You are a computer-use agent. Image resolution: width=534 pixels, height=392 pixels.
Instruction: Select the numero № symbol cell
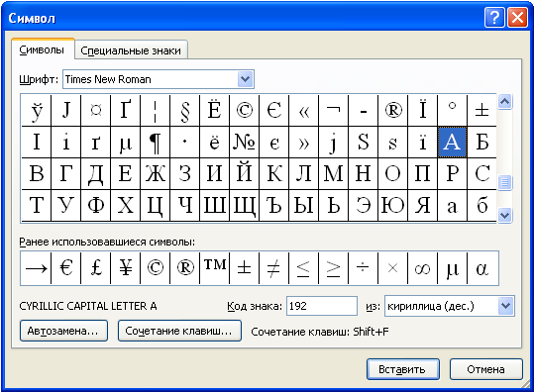click(x=244, y=142)
